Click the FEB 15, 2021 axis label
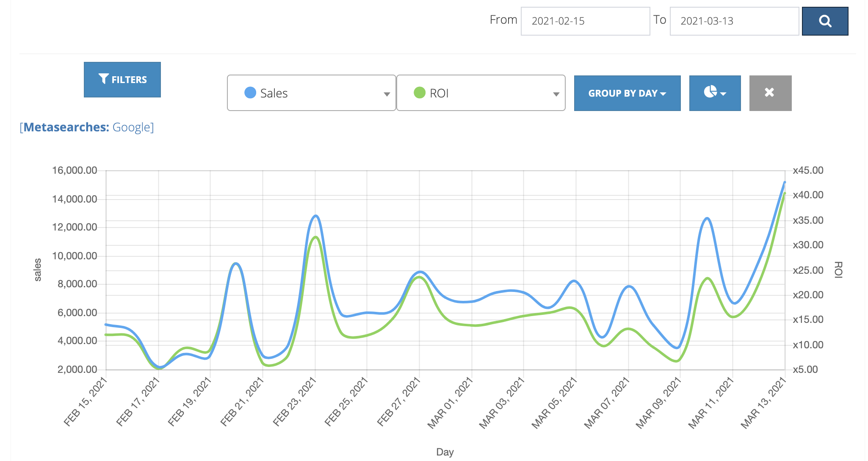868x461 pixels. (x=85, y=401)
